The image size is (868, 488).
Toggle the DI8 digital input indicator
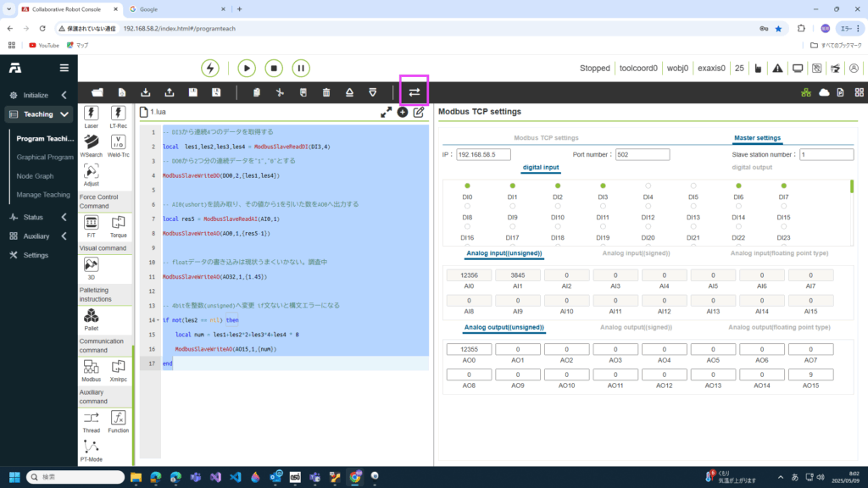[467, 207]
